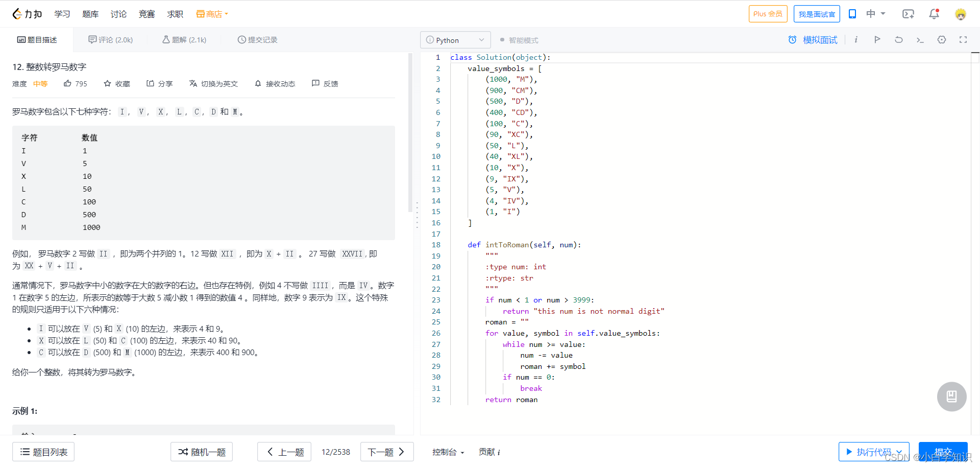Viewport: 980px width, 467px height.
Task: Open the terminal shortcut icon
Action: [x=920, y=39]
